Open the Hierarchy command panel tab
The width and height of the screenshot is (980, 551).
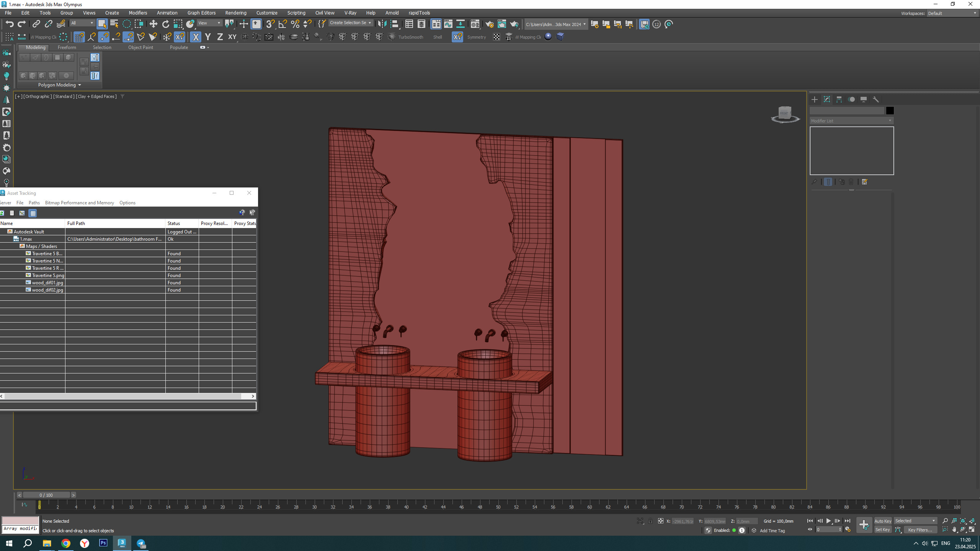point(839,99)
